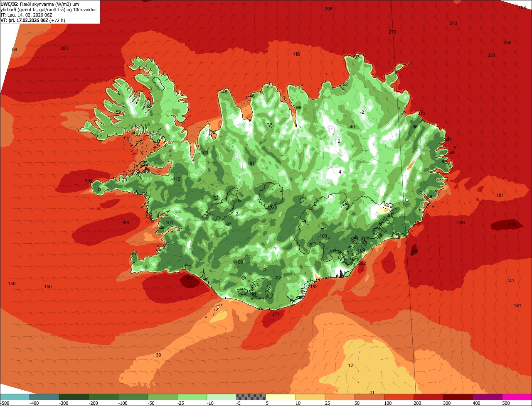Click the title line 'UWC/IG: Flæði skynvarma (W/m2) um'
Viewport: 532px width, 406px height.
click(40, 4)
